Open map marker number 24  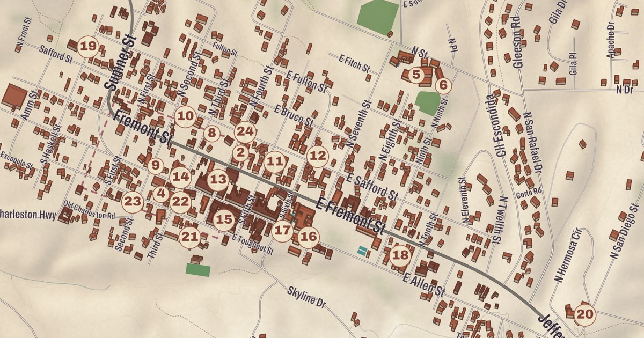tap(244, 130)
